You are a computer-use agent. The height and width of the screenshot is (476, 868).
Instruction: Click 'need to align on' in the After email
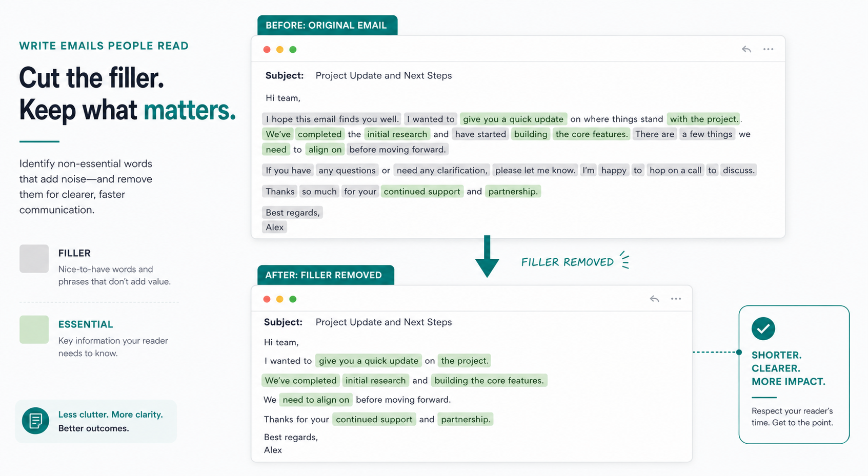click(x=316, y=400)
